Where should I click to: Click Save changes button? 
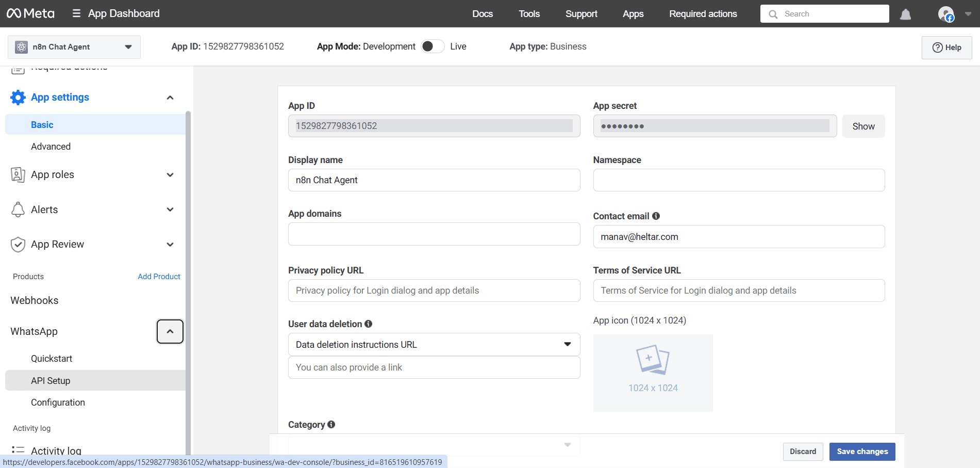[x=862, y=451]
